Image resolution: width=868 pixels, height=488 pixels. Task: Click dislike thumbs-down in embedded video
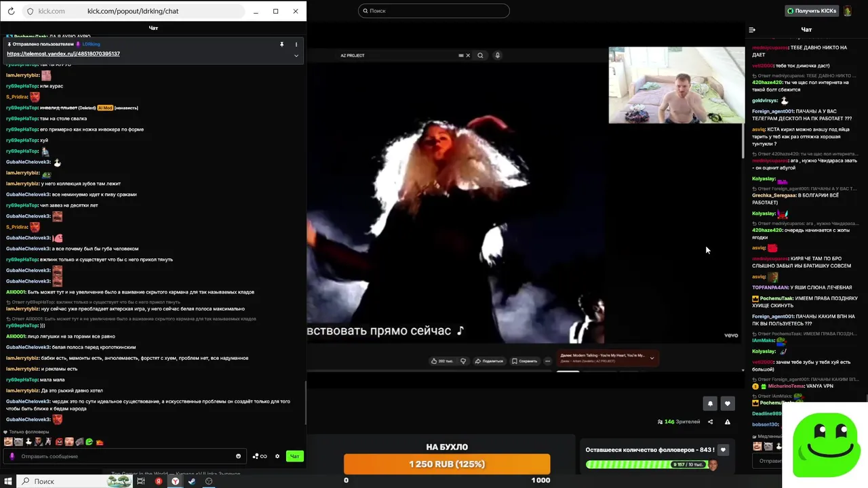click(x=463, y=361)
